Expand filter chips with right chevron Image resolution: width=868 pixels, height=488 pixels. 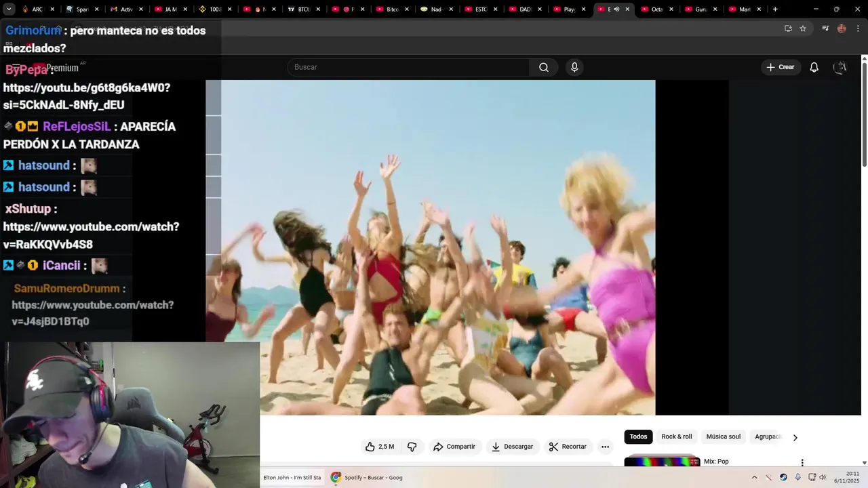coord(795,437)
